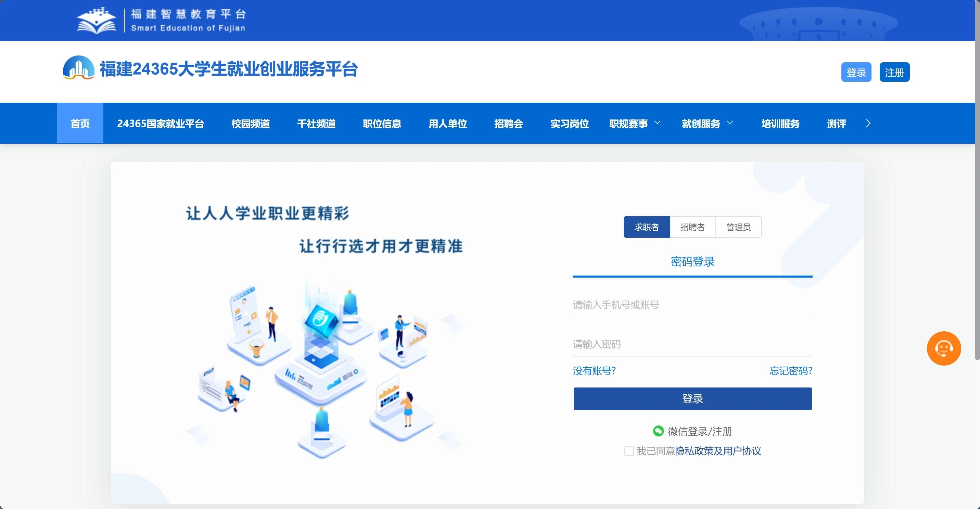Go to 24365国家就业平台 menu item
The image size is (980, 509).
(161, 123)
